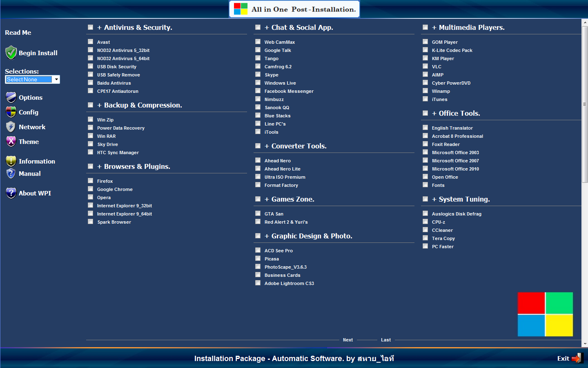Enable the CCleaner checkbox
The height and width of the screenshot is (368, 588).
(x=425, y=230)
